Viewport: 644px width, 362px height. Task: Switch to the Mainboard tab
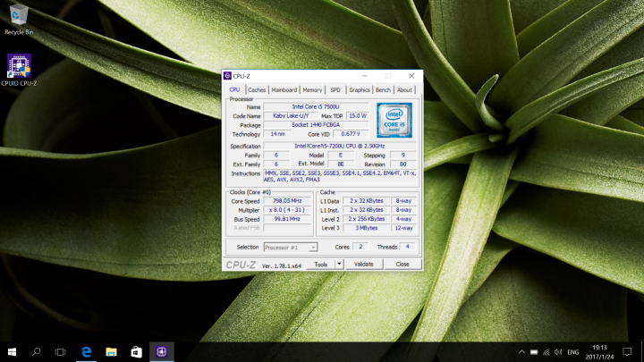pyautogui.click(x=284, y=90)
